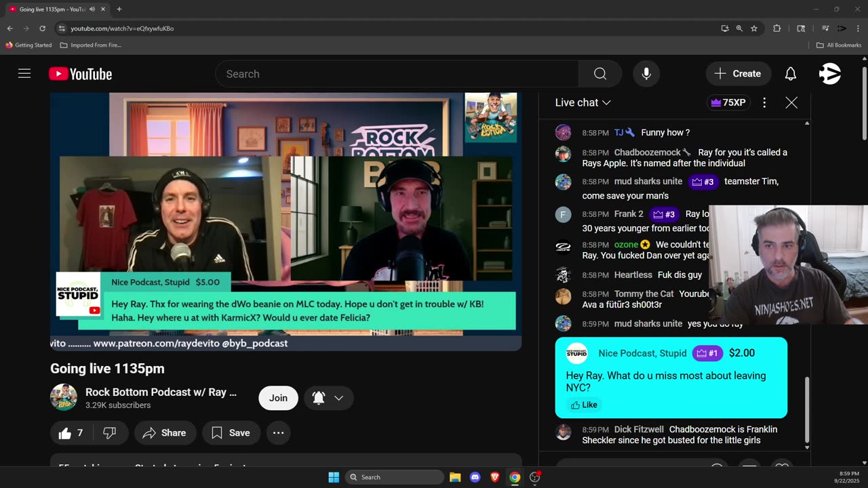Close the live chat panel
The height and width of the screenshot is (488, 868).
coord(791,102)
